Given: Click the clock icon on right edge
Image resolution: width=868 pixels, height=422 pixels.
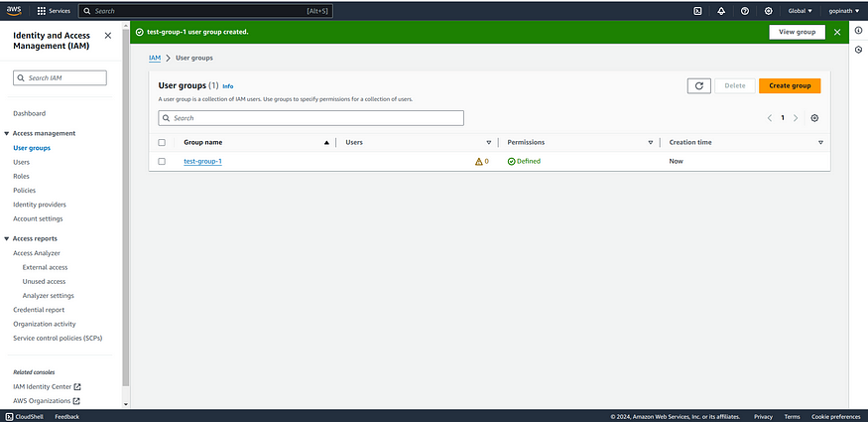Looking at the screenshot, I should tap(859, 50).
